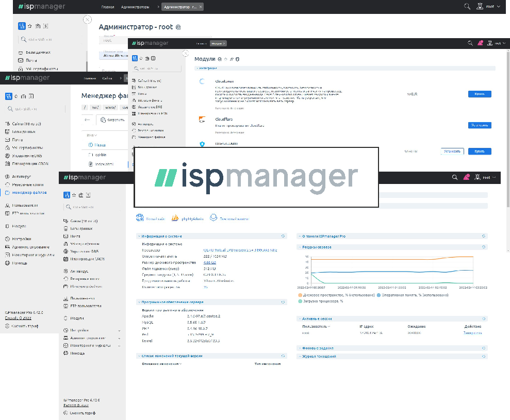Viewport: 510px width, 420px height.
Task: Refresh the 'Ресурсы сервера' block
Action: [484, 247]
